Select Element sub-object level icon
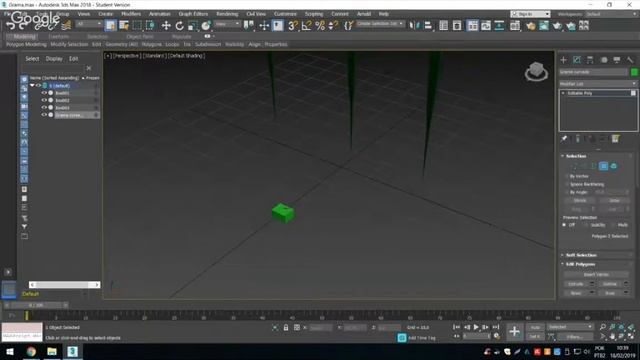The width and height of the screenshot is (640, 360). coord(613,166)
